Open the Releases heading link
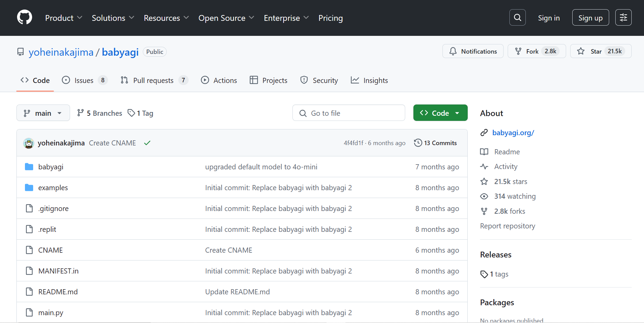This screenshot has height=323, width=644. [496, 255]
